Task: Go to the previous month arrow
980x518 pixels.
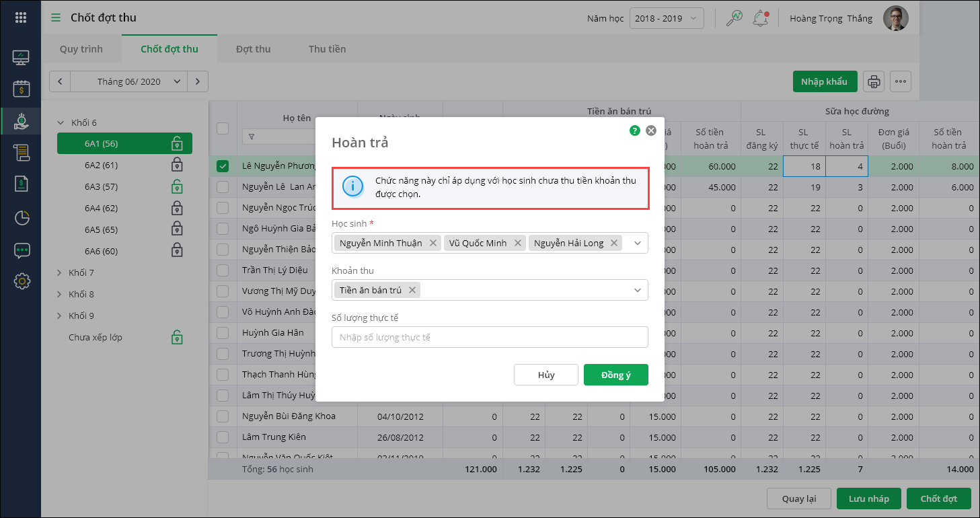Action: click(60, 81)
